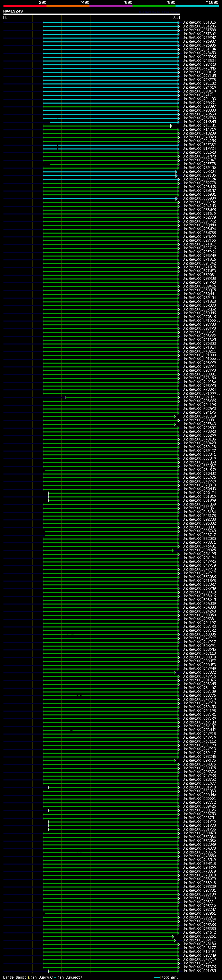Select label UniRef100_A9CSL9

(199, 416)
